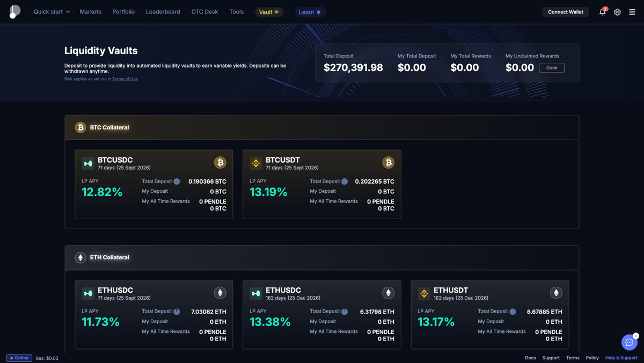Open the Policy footer link

click(592, 358)
